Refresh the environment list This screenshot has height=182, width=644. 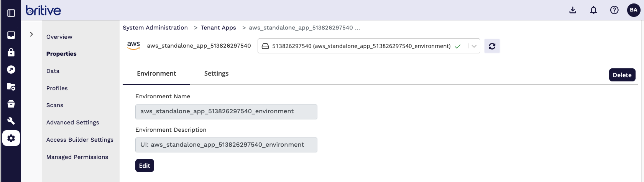click(492, 46)
